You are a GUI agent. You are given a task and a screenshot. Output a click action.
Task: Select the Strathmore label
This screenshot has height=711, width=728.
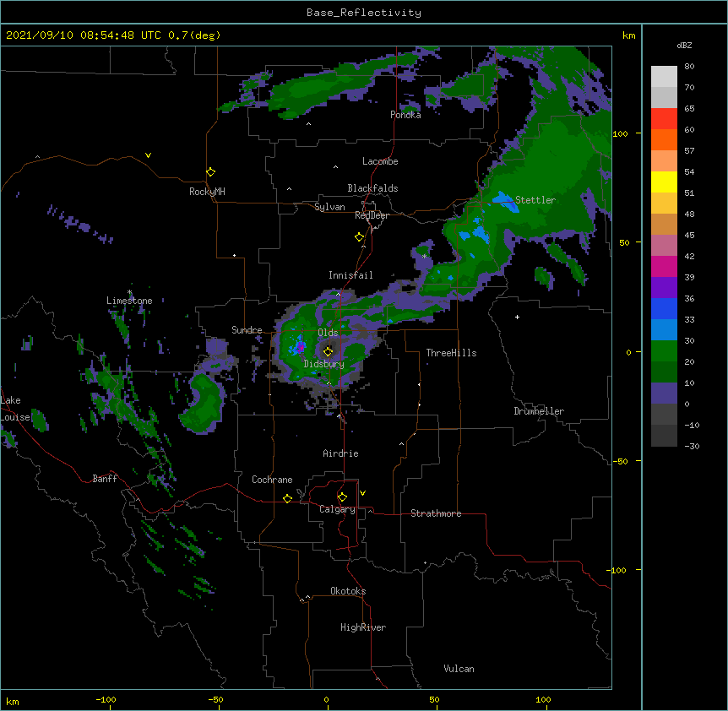(x=436, y=513)
